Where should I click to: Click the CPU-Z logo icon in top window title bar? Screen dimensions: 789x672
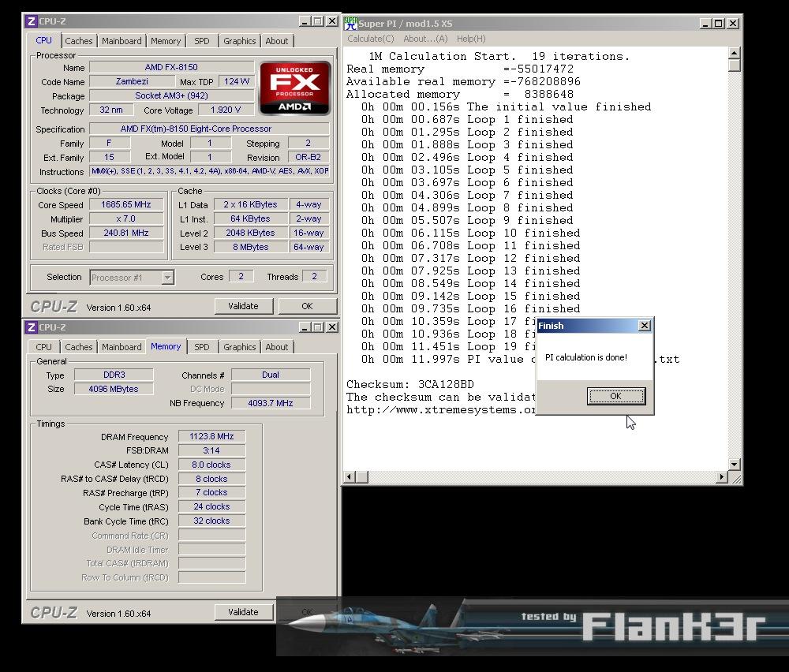coord(32,21)
